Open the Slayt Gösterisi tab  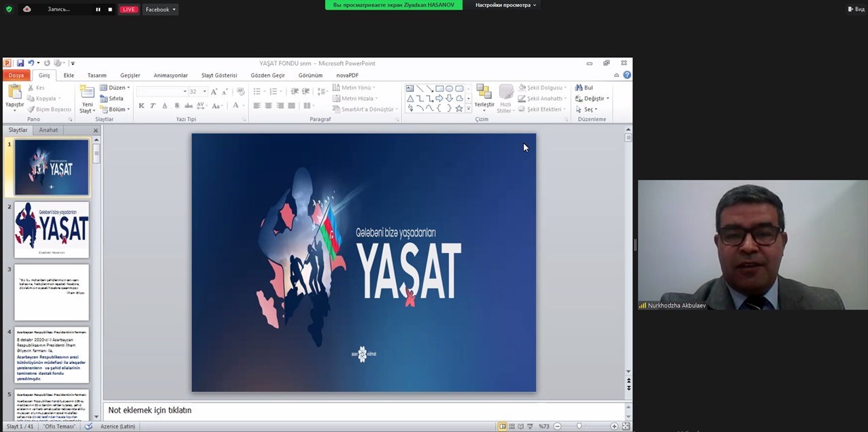(219, 76)
